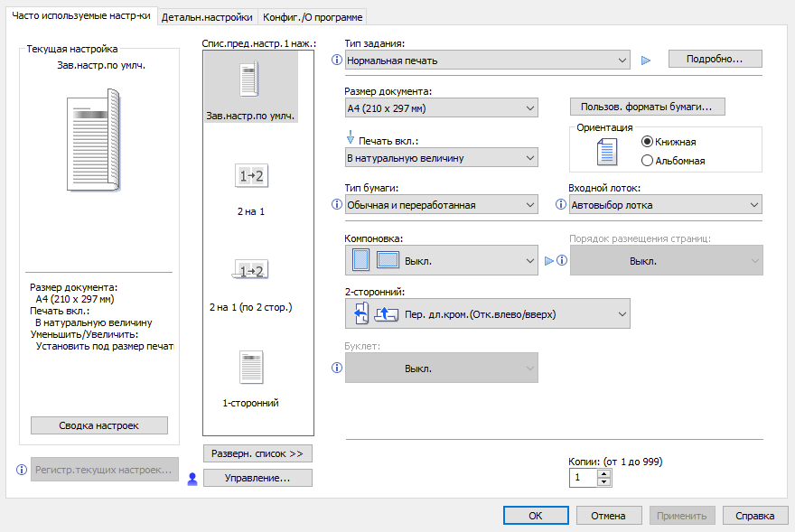
Task: Select the 2 на 1 preset icon
Action: pyautogui.click(x=250, y=176)
